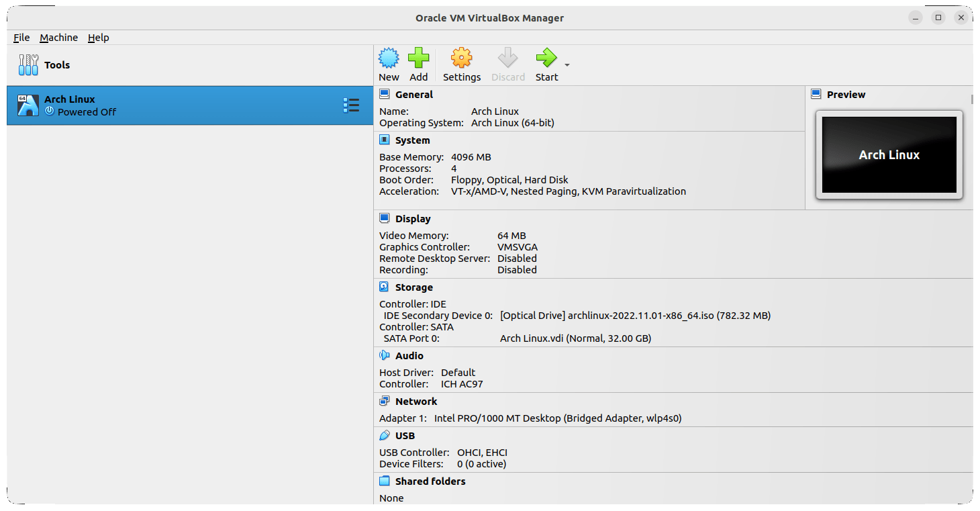
Task: Click the Storage section icon
Action: (385, 286)
